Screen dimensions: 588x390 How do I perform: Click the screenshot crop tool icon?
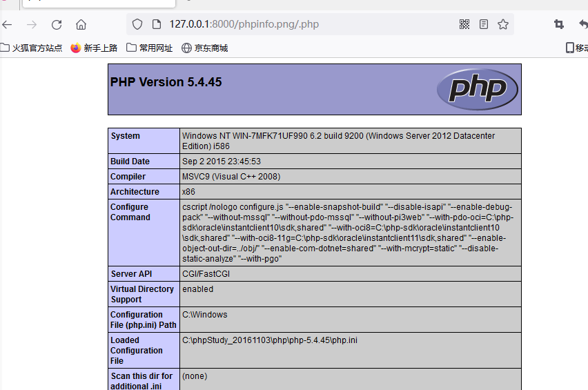point(559,24)
